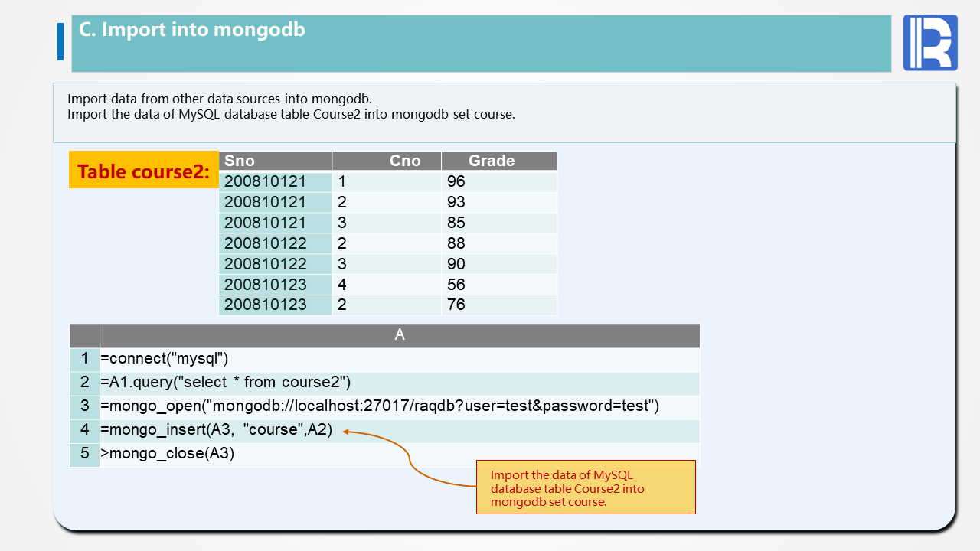Screen dimensions: 980x551
Task: Select row number 4 in the script grid
Action: [84, 430]
